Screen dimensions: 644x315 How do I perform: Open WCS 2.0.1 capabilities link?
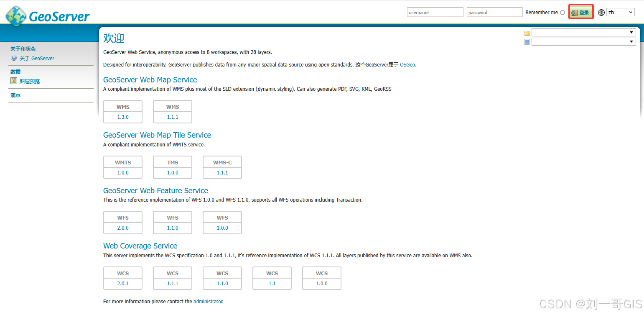click(x=123, y=284)
